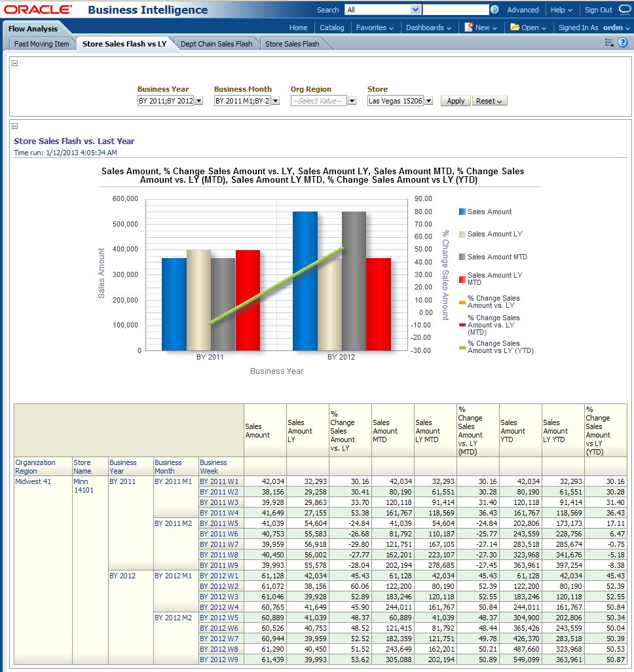Open the Dashboards menu
Image resolution: width=634 pixels, height=672 pixels.
coord(428,28)
